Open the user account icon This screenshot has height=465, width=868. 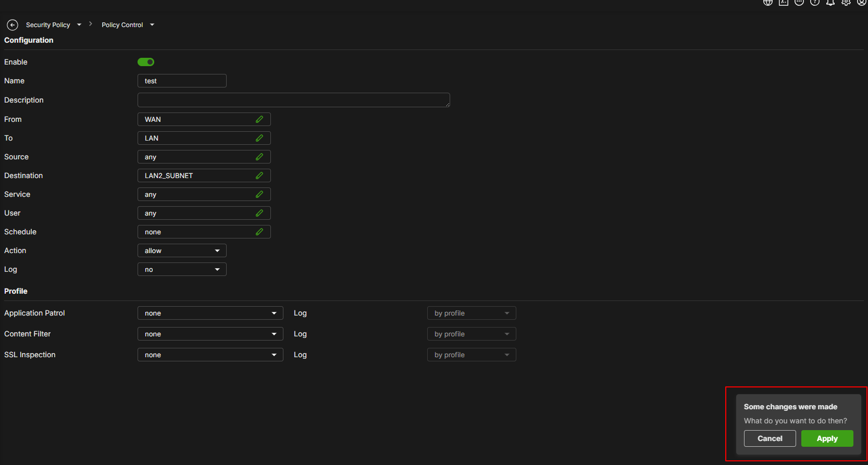862,2
